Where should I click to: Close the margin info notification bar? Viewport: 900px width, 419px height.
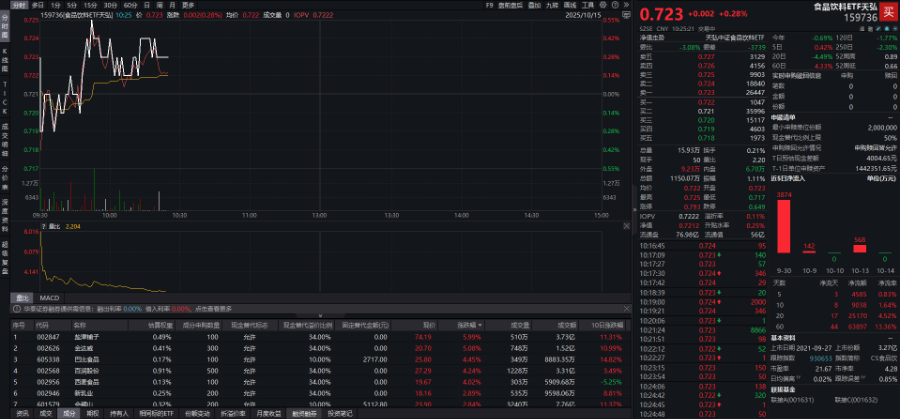click(x=624, y=310)
